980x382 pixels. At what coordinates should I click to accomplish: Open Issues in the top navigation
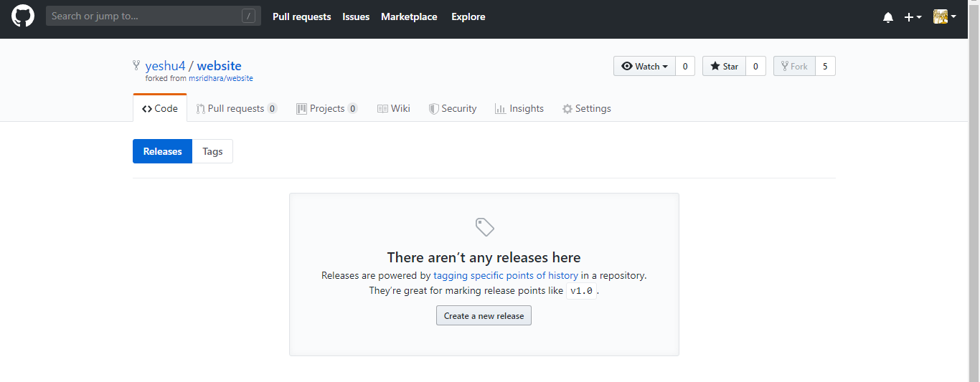click(x=356, y=16)
